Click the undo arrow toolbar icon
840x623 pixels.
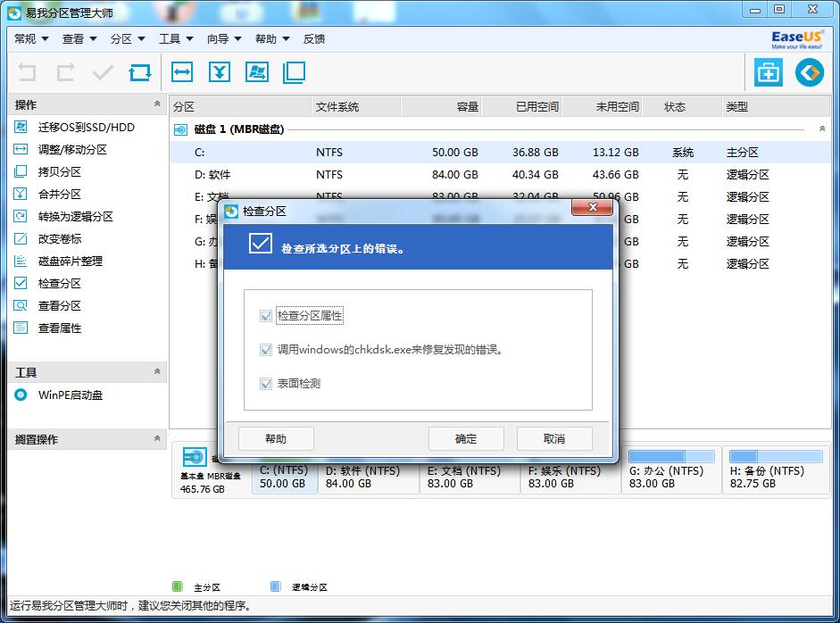(27, 72)
